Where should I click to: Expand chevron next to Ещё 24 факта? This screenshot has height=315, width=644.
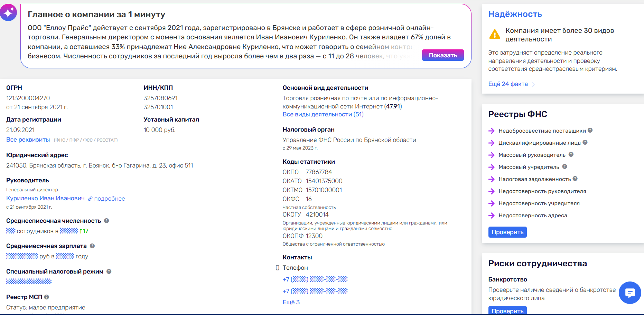tap(533, 84)
